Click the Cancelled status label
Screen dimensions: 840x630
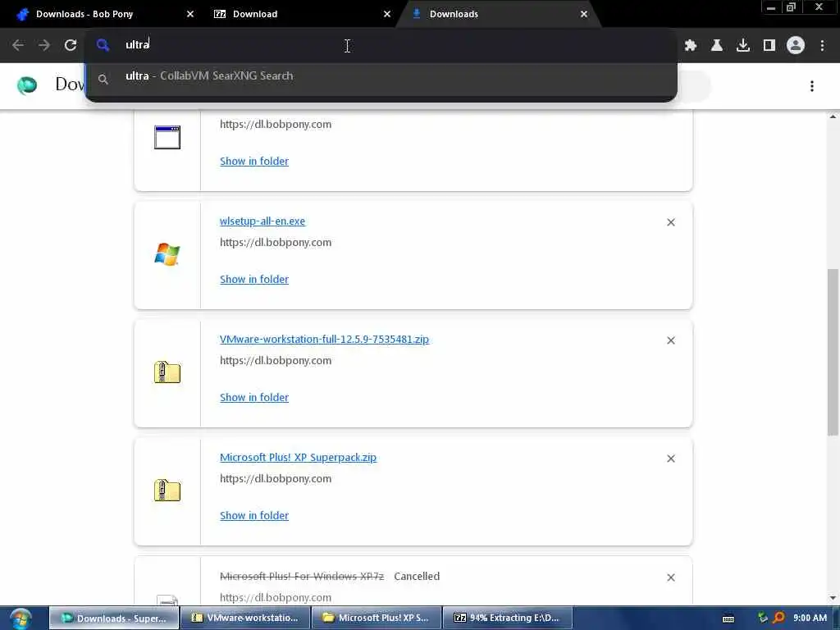tap(417, 577)
